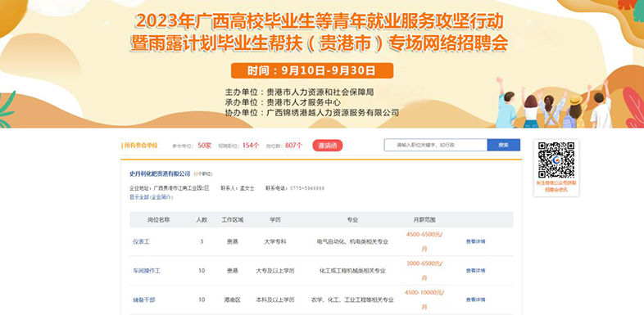View details for 储备干部 position
This screenshot has width=644, height=315.
point(475,299)
